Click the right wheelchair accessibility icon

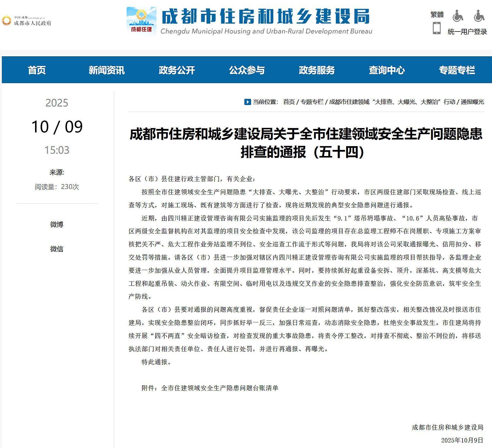479,16
